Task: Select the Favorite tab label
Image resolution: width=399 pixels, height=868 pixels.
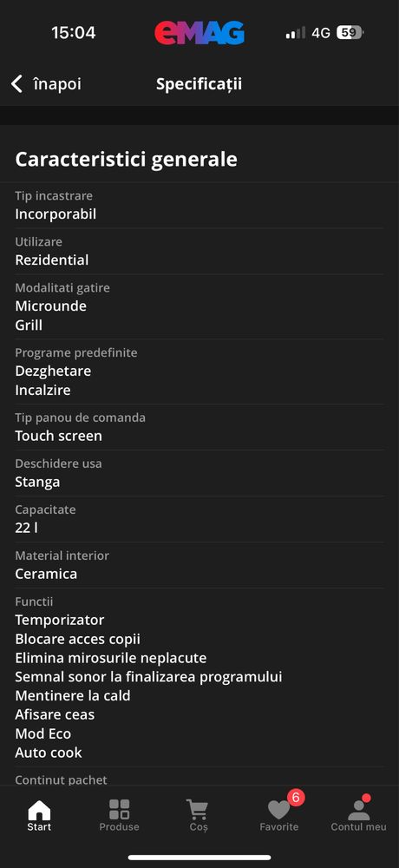Action: pyautogui.click(x=279, y=827)
